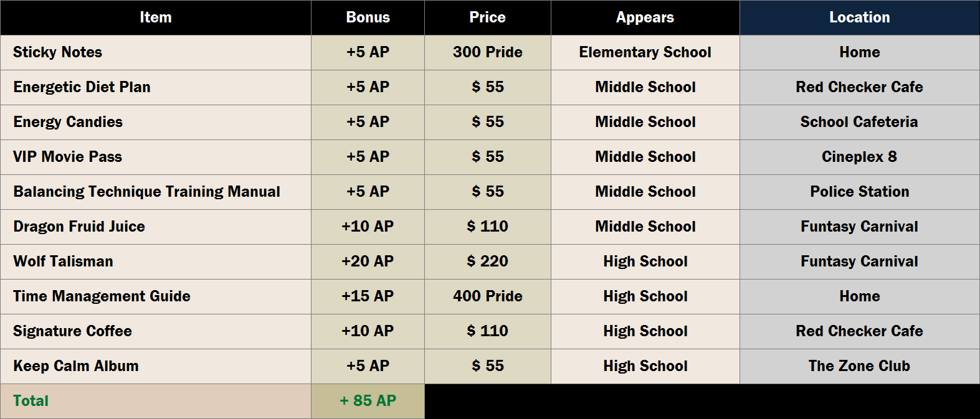Select the Appears column header
Screen dimensions: 980x419
645,17
